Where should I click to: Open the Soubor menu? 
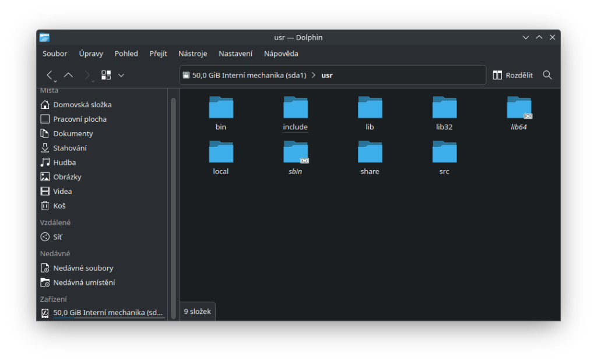coord(55,54)
